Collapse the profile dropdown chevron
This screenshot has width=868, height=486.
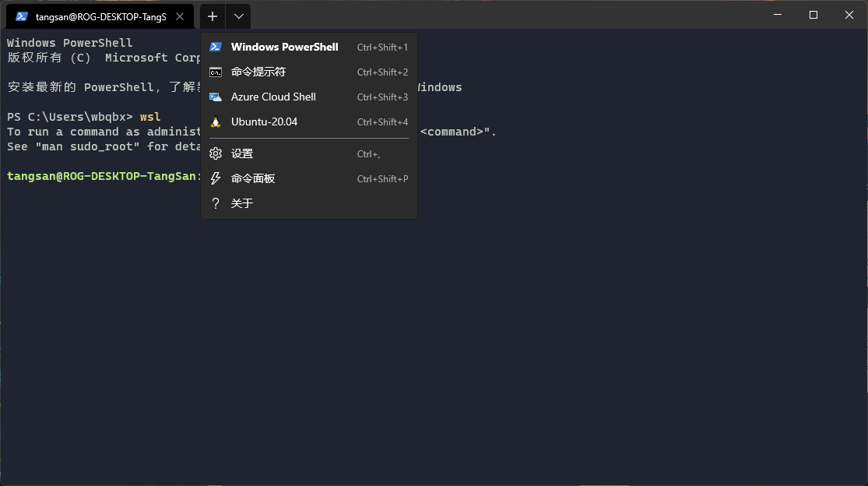coord(238,16)
